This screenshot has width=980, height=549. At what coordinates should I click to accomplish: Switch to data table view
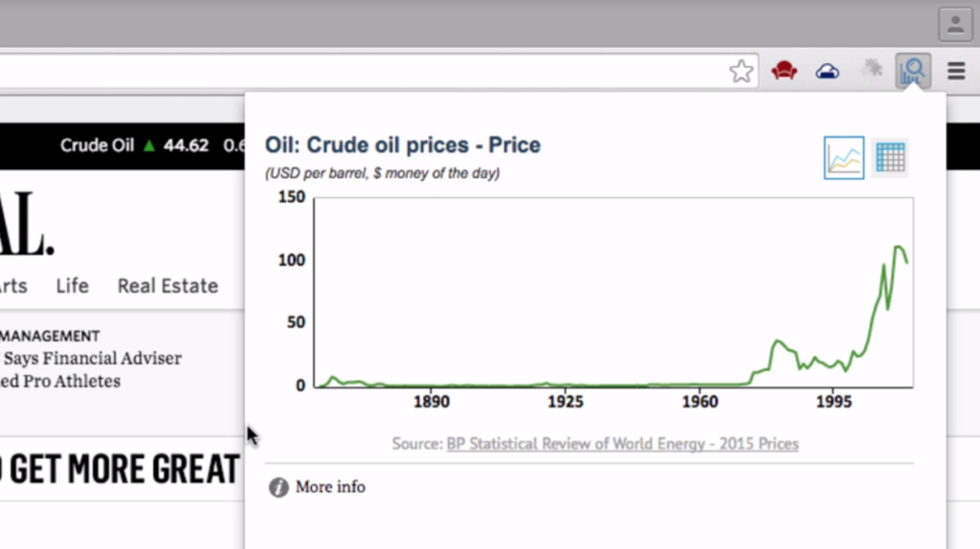[x=890, y=158]
